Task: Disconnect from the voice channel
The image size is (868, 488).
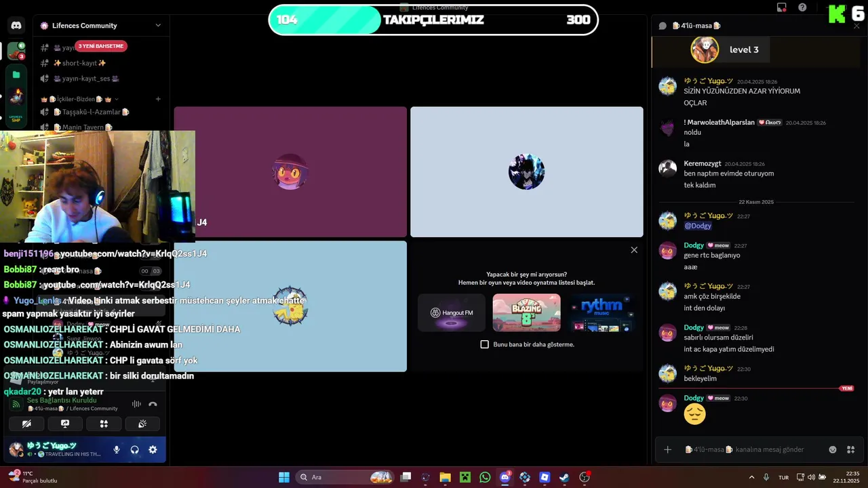Action: point(153,404)
